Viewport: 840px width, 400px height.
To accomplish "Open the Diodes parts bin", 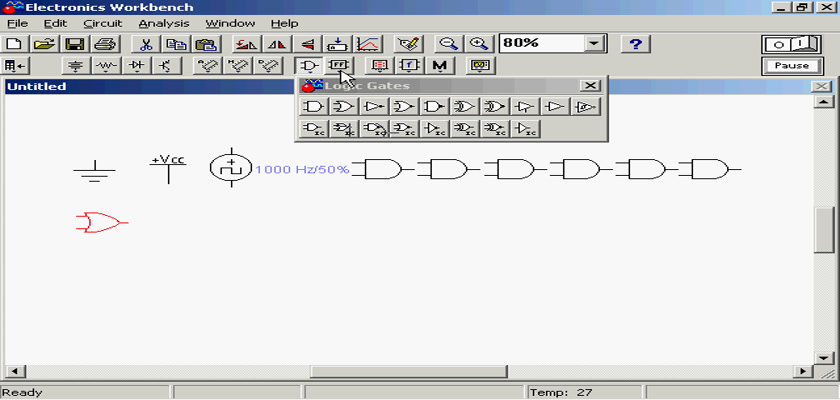I will [136, 66].
